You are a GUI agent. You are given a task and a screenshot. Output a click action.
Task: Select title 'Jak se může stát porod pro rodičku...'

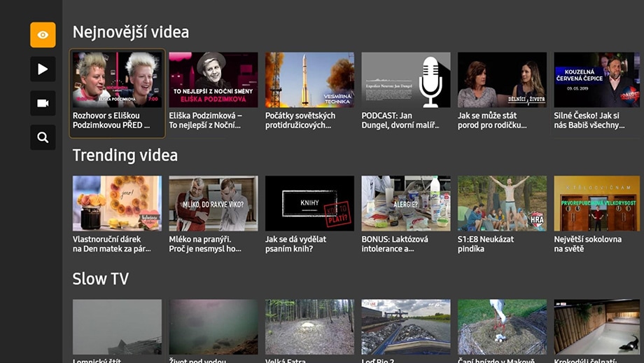coord(492,121)
